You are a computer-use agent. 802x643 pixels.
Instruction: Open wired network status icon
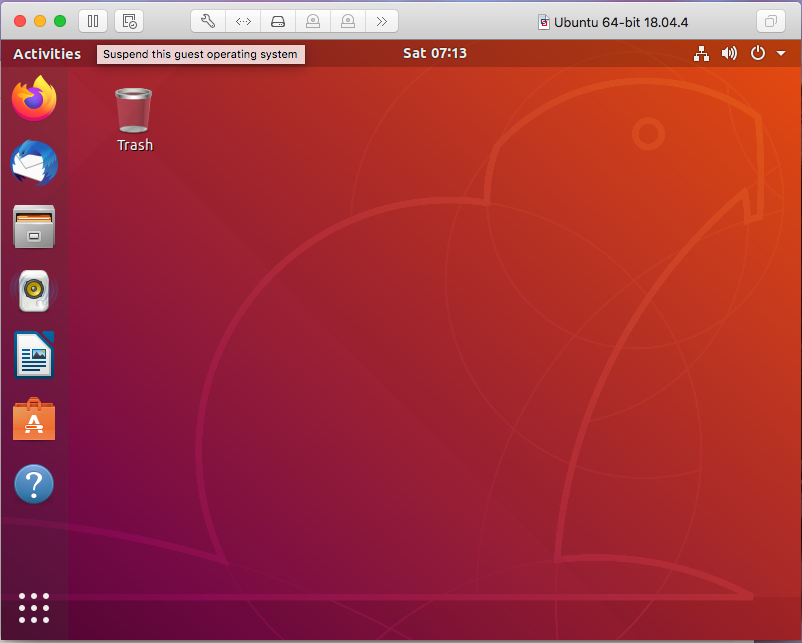click(x=701, y=53)
